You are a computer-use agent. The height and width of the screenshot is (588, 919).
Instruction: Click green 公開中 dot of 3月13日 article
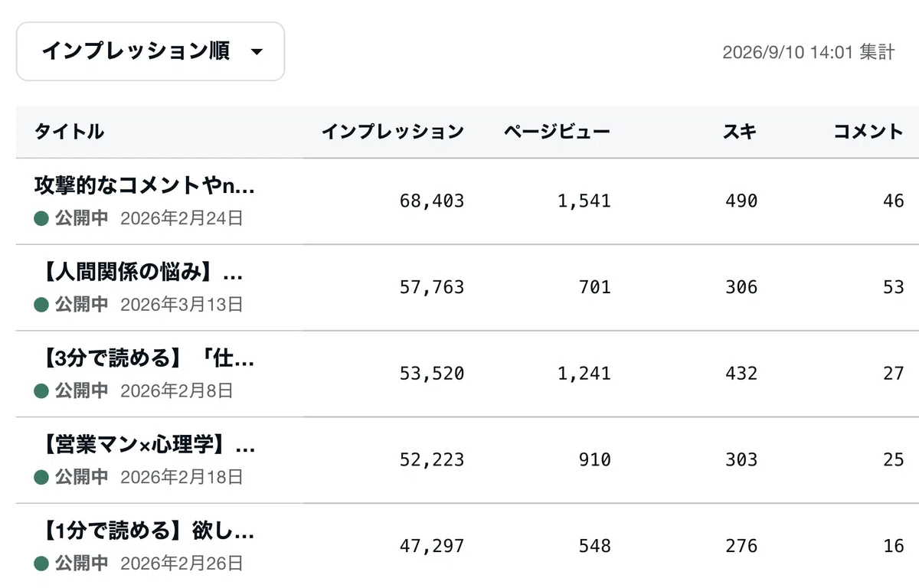click(41, 305)
